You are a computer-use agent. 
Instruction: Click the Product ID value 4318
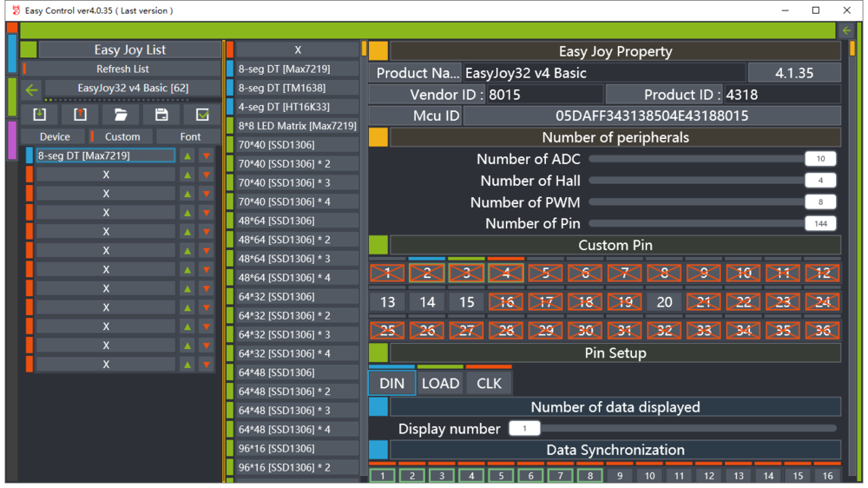(x=782, y=94)
